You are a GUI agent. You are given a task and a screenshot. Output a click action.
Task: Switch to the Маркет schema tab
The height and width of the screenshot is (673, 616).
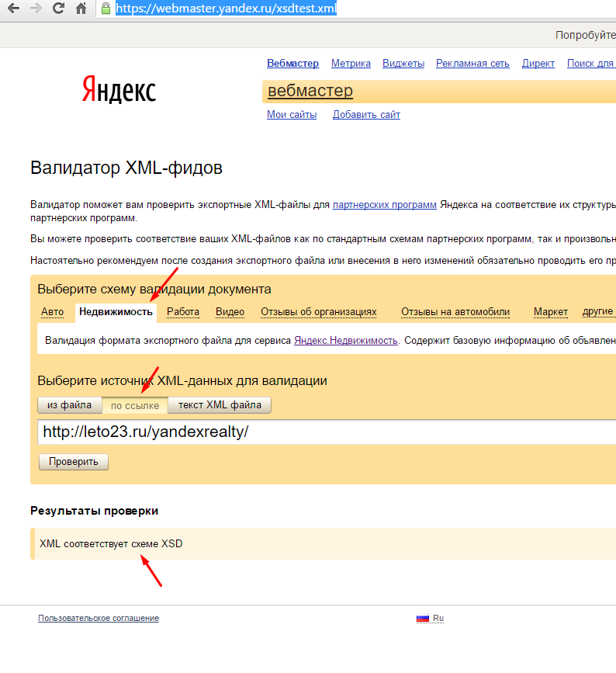[551, 312]
